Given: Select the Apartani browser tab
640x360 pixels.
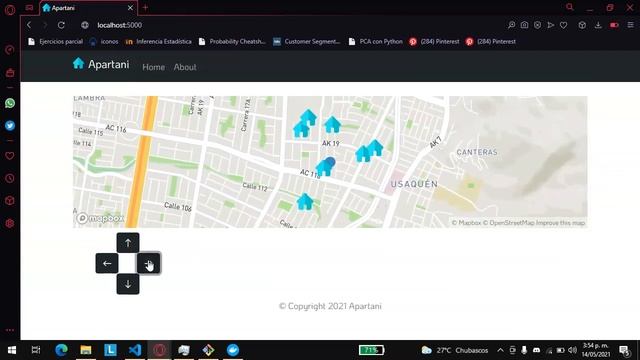Looking at the screenshot, I should click(x=88, y=8).
